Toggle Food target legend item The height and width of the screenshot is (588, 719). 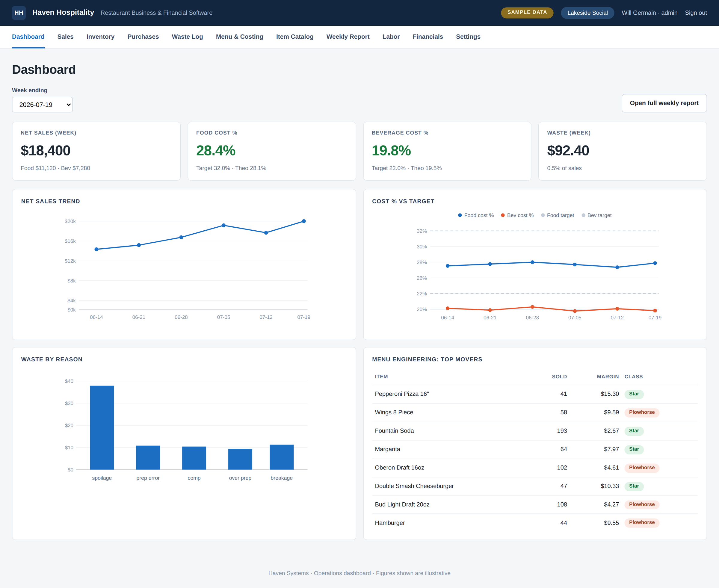[558, 215]
